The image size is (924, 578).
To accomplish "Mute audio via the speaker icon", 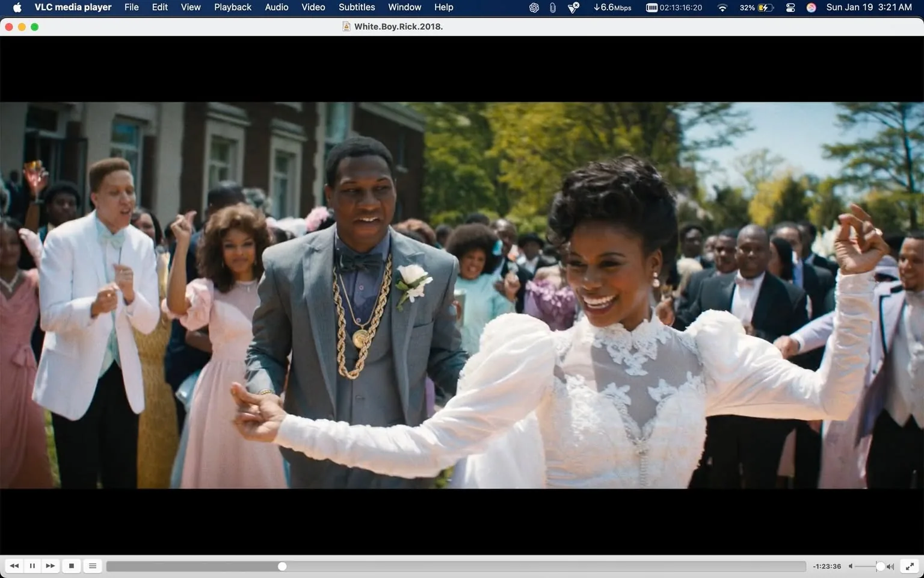I will pyautogui.click(x=851, y=566).
